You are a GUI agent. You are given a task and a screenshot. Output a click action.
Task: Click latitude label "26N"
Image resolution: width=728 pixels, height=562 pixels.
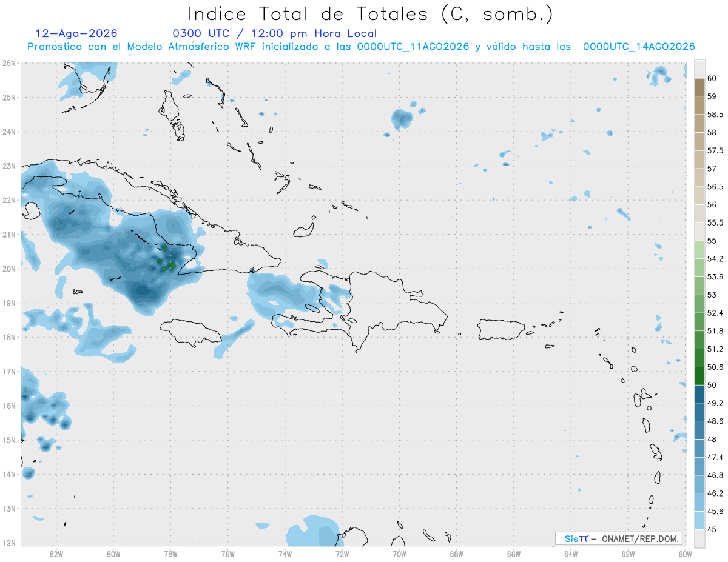[x=9, y=63]
